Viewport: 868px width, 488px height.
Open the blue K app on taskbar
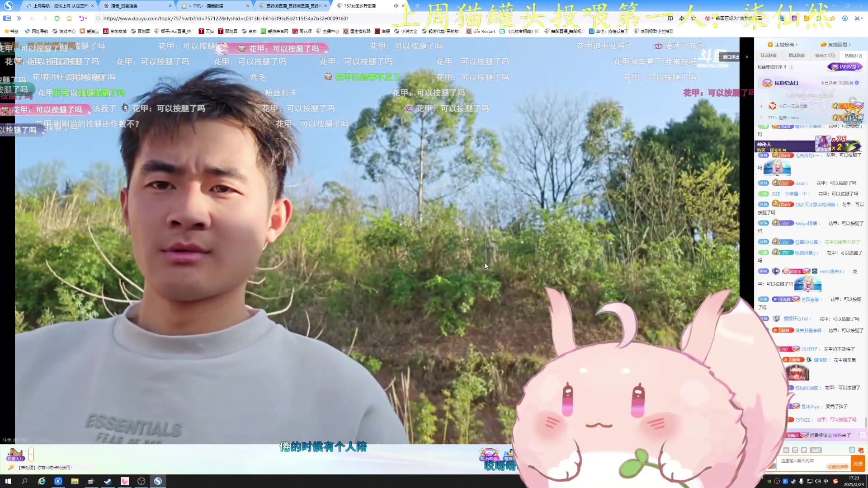(x=58, y=481)
